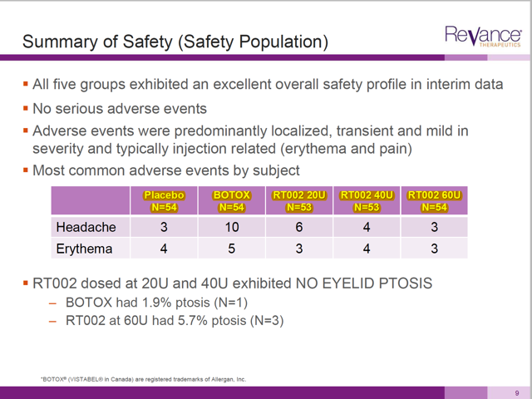Image resolution: width=532 pixels, height=399 pixels.
Task: Select the 'No serious adverse events' bullet
Action: point(120,109)
